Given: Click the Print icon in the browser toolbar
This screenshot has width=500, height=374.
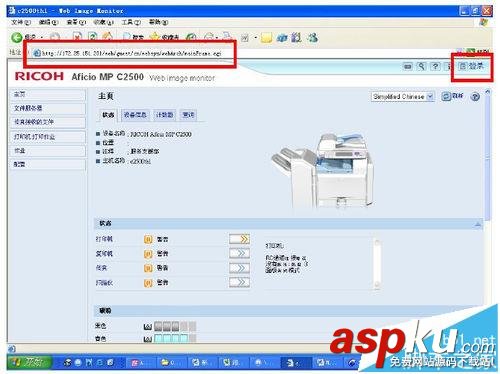Looking at the screenshot, I should point(227,37).
